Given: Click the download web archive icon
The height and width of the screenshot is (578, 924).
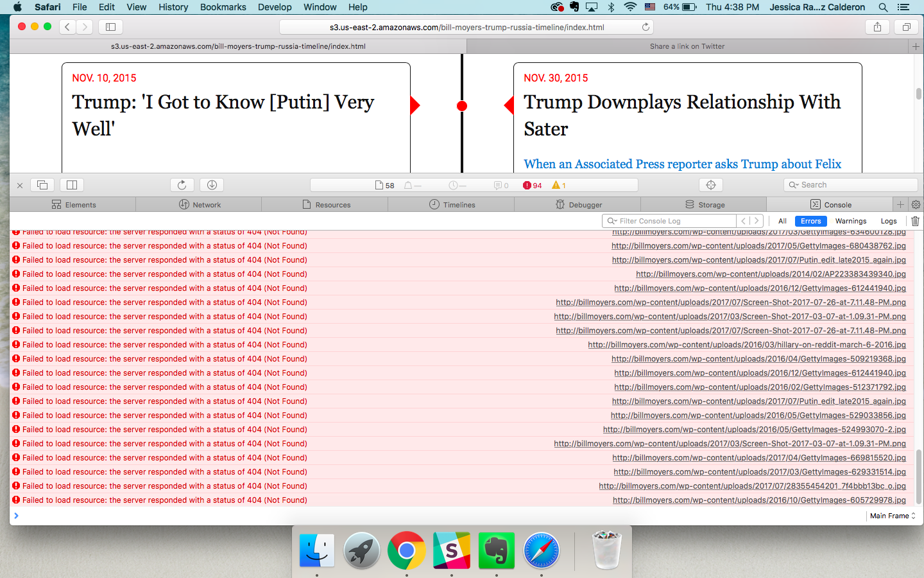Looking at the screenshot, I should 212,185.
